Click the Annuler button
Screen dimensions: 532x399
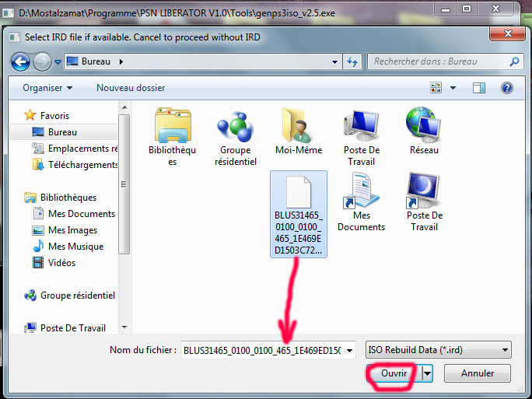tap(478, 373)
